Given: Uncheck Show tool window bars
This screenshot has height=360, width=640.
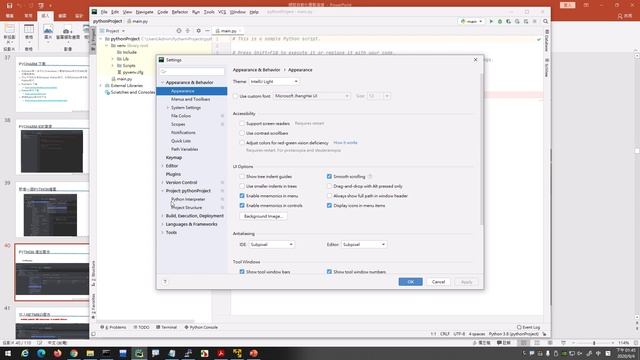Looking at the screenshot, I should click(x=242, y=271).
